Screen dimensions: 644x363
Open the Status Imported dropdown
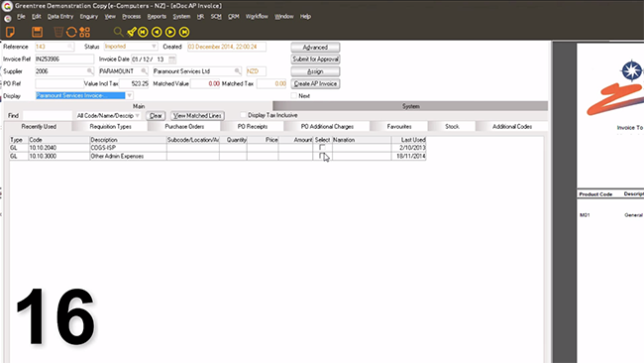tap(154, 47)
